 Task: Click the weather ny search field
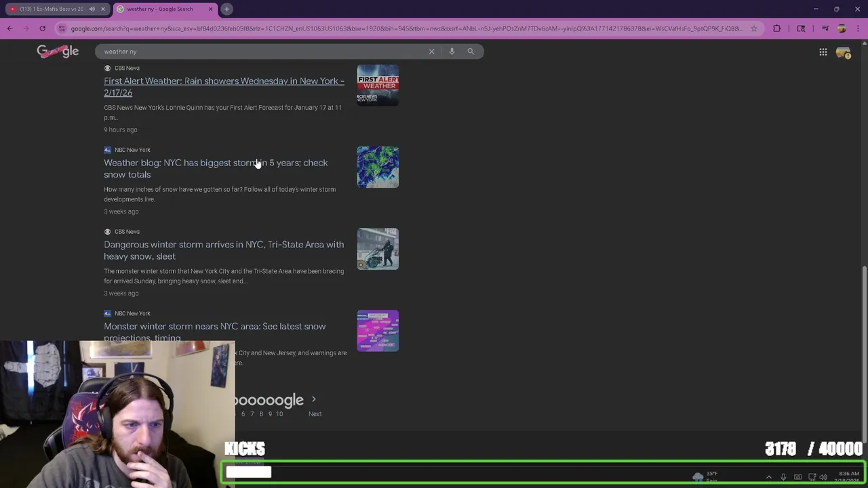(x=261, y=52)
